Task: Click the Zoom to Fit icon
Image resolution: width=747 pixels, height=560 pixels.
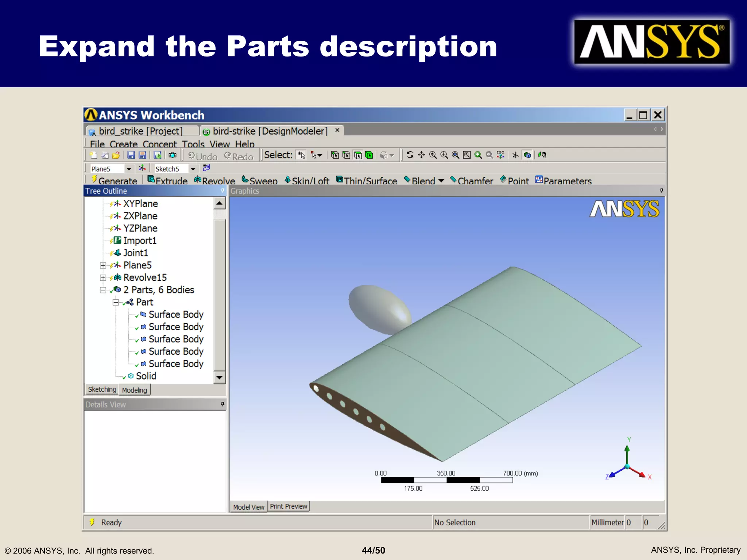Action: tap(455, 155)
